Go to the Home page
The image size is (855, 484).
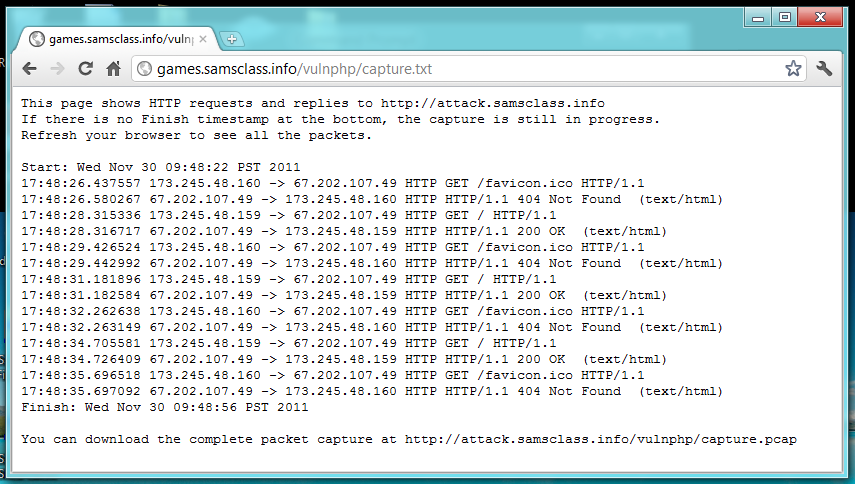(114, 69)
